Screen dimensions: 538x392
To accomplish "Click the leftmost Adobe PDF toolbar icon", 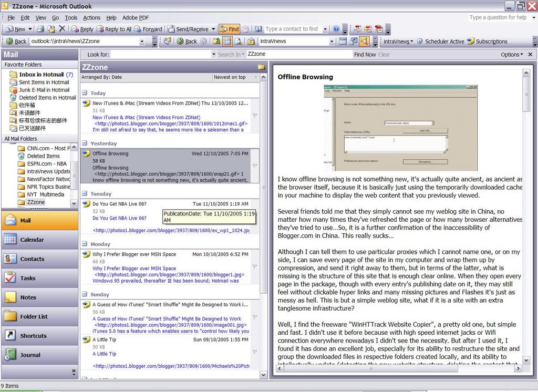I will click(x=357, y=29).
